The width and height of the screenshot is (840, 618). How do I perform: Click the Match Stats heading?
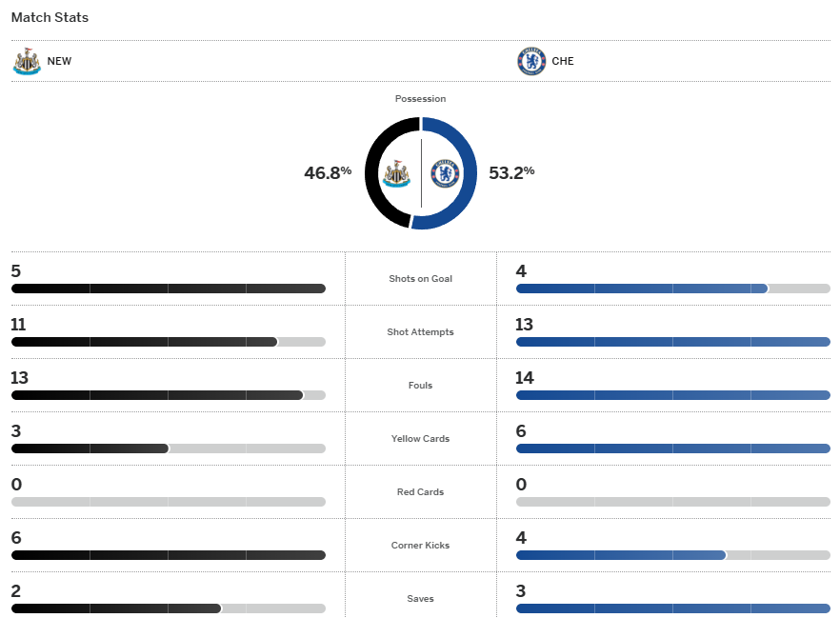point(50,18)
